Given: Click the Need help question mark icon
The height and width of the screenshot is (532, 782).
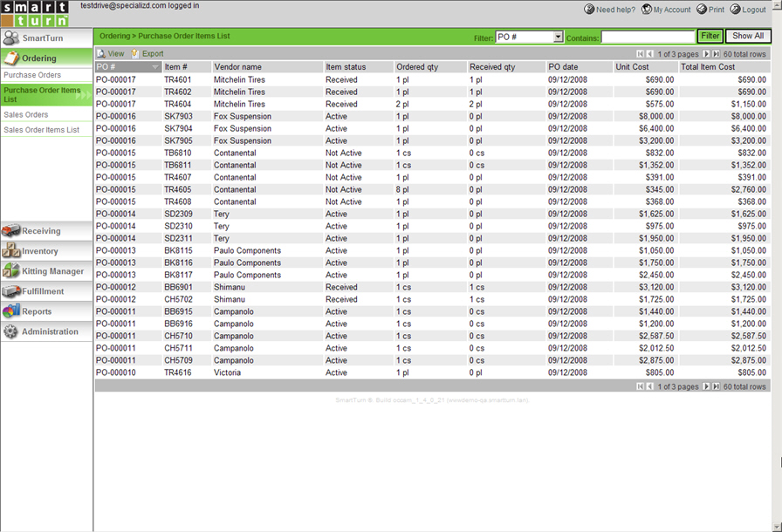Looking at the screenshot, I should click(589, 9).
